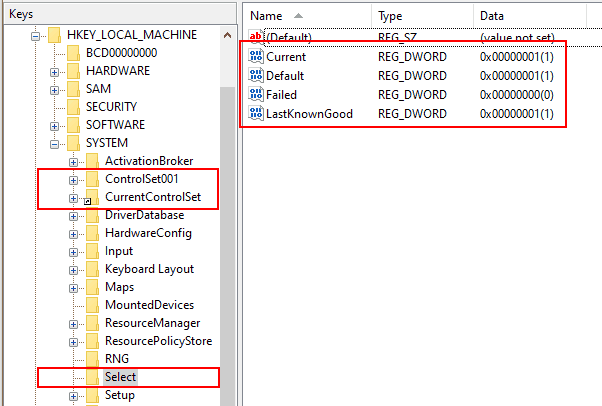This screenshot has height=406, width=602.
Task: Click the RNG folder icon
Action: (93, 359)
